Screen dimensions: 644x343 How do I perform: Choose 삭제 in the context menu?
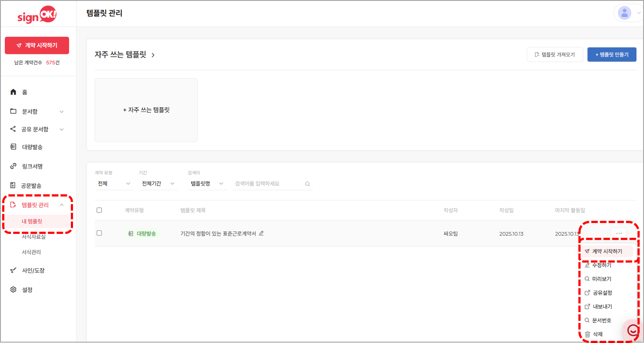[x=598, y=334]
